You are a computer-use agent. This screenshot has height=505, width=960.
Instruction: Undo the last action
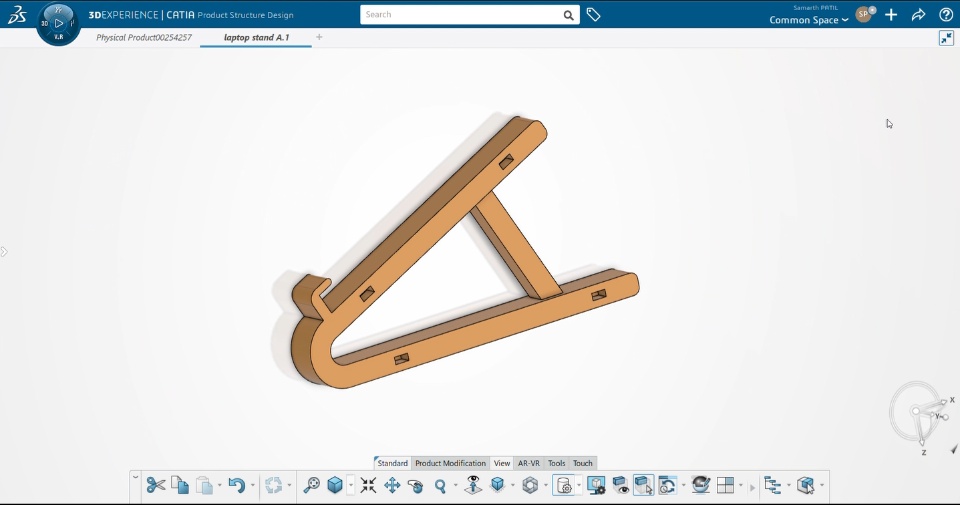236,485
